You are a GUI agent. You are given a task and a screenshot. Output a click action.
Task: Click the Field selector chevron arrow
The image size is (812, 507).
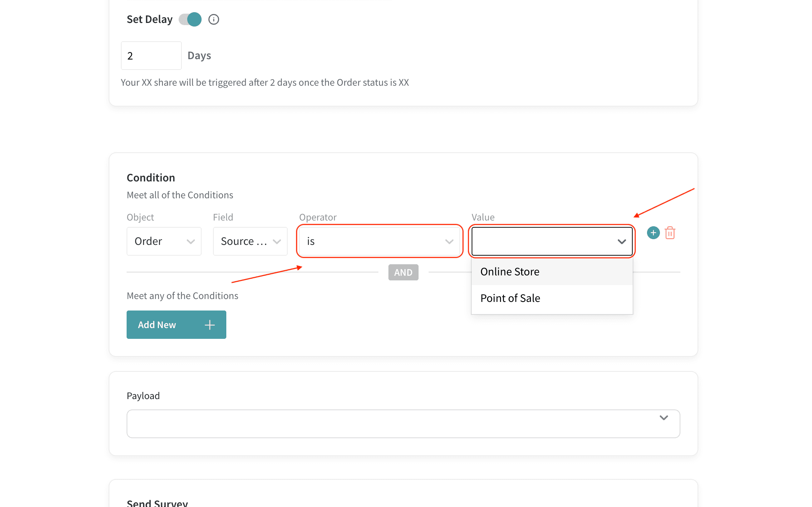[x=277, y=242]
